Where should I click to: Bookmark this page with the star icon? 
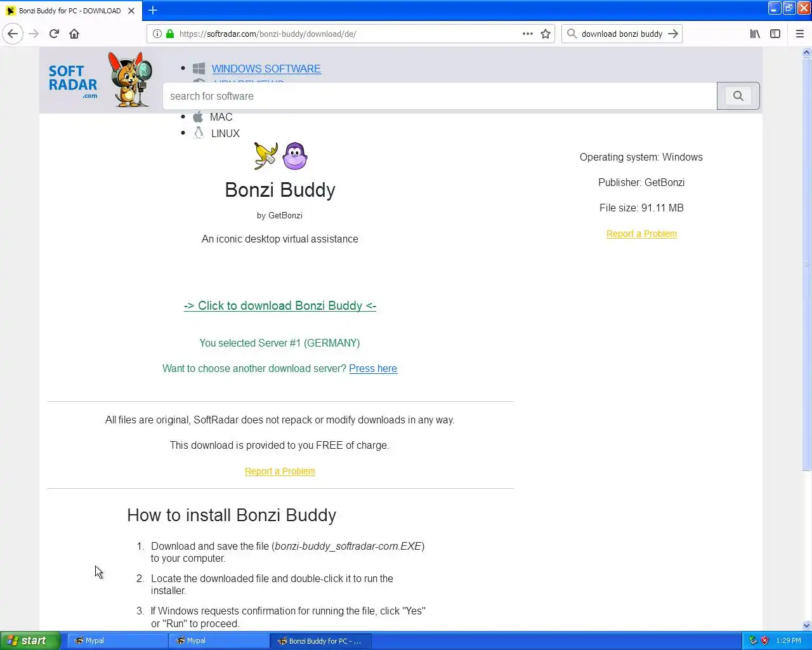click(x=546, y=34)
